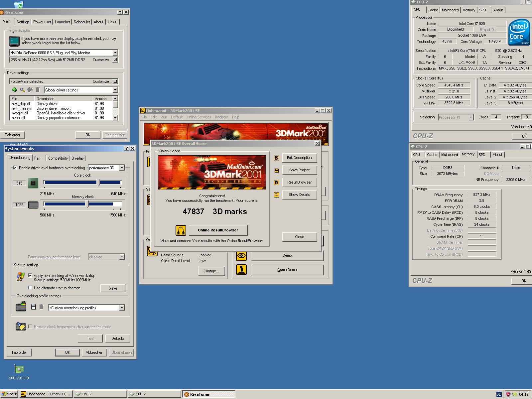Click the Tab order button in the RivaTuner main window

(13, 135)
